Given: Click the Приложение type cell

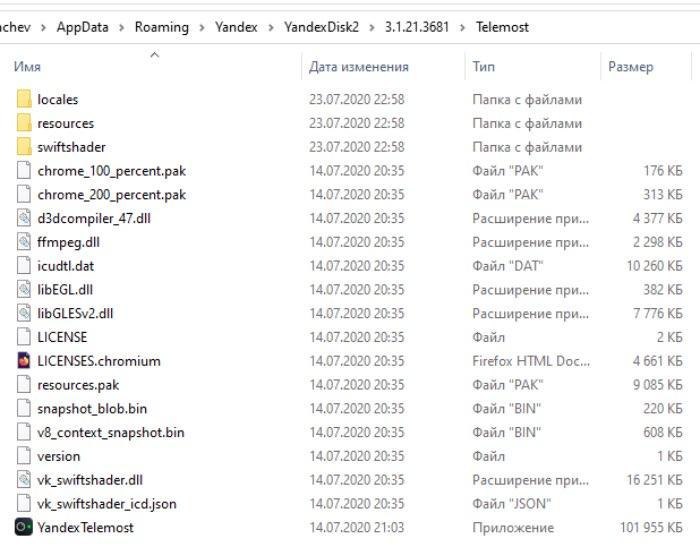Looking at the screenshot, I should point(513,527).
